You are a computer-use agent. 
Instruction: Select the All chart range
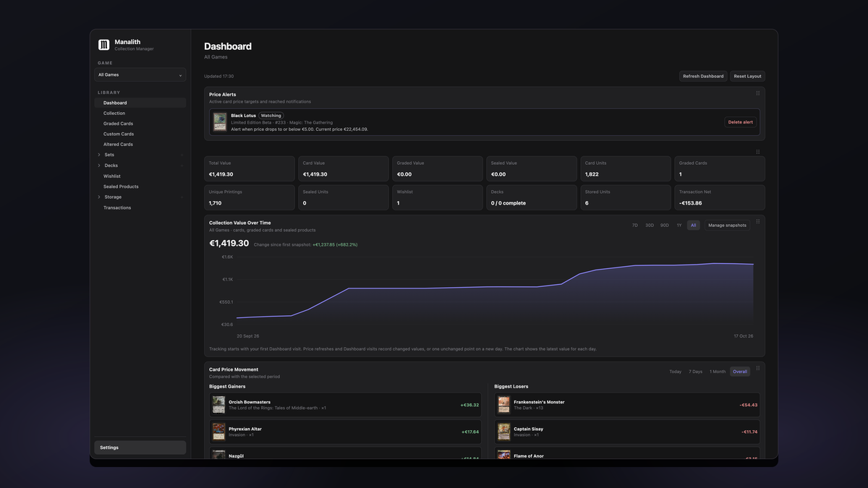694,226
